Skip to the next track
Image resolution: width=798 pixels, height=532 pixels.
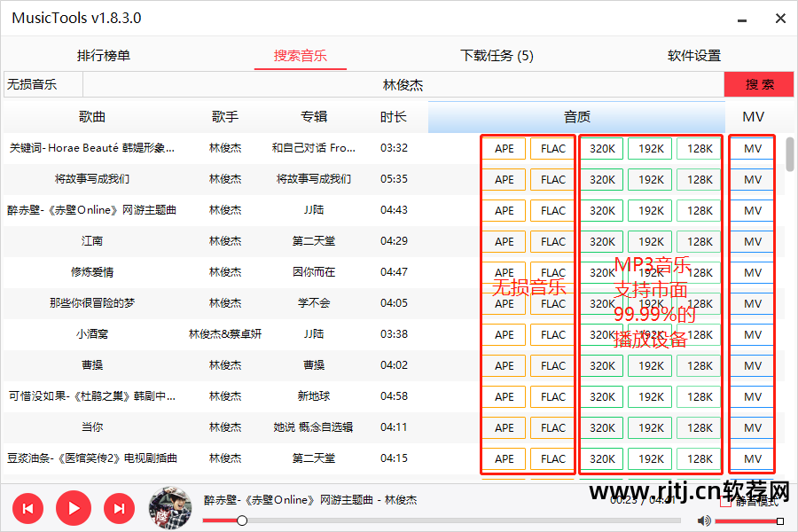point(119,508)
